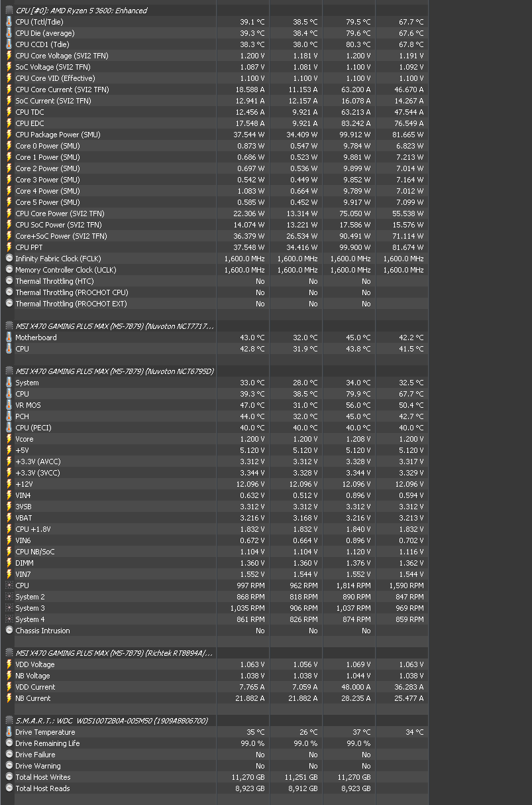Select the VDD Current row label
The image size is (532, 805).
[35, 687]
